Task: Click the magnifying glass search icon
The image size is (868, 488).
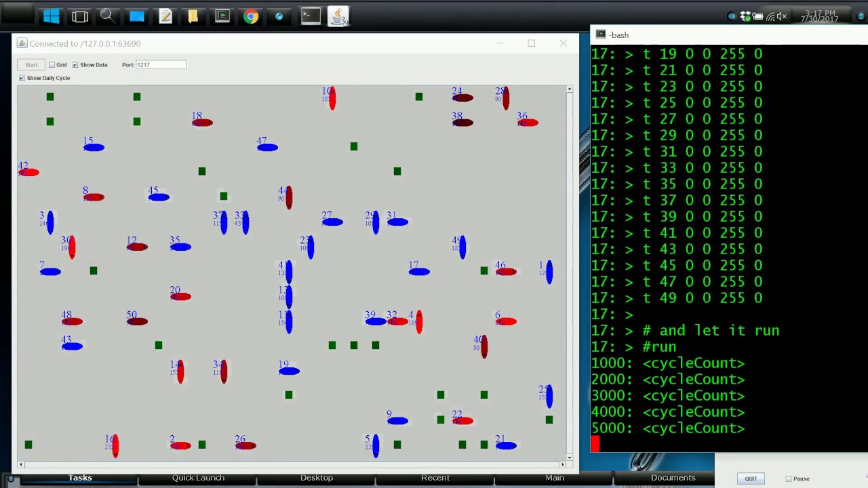Action: pos(107,16)
